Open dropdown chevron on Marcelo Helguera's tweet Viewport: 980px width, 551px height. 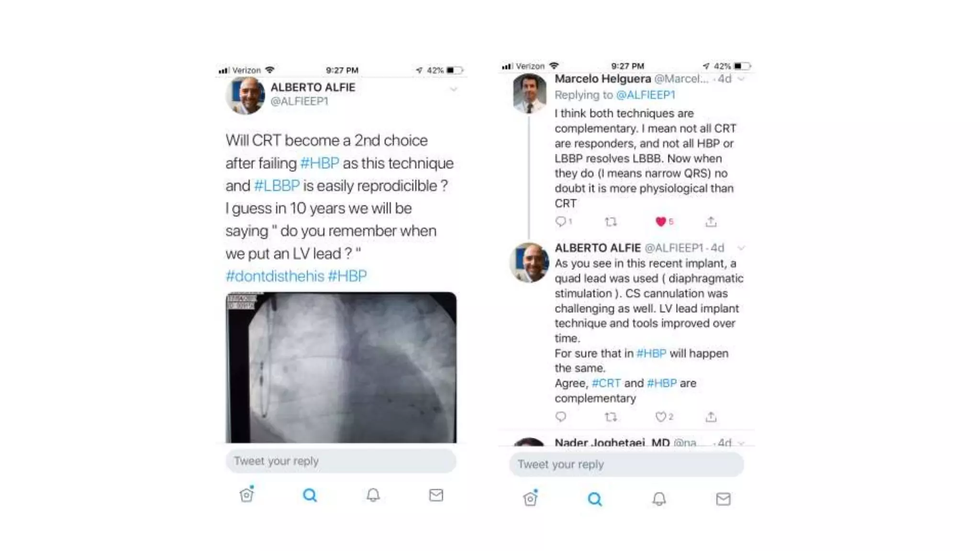click(x=741, y=79)
